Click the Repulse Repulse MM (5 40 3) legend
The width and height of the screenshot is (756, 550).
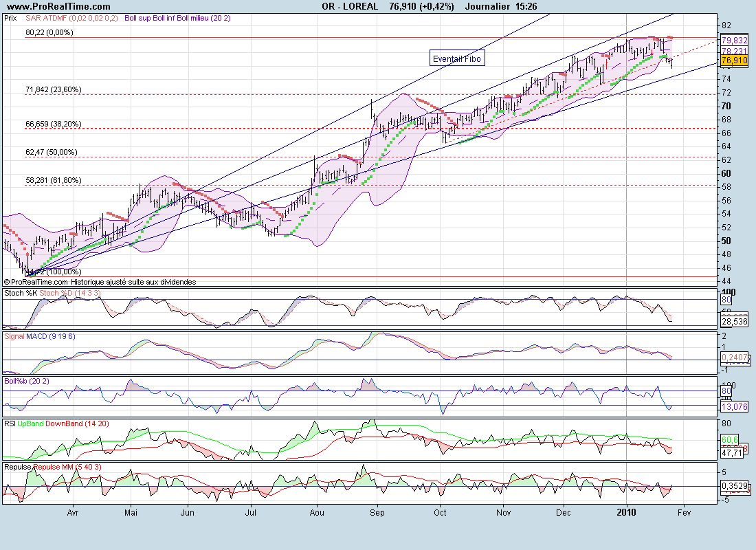(52, 467)
